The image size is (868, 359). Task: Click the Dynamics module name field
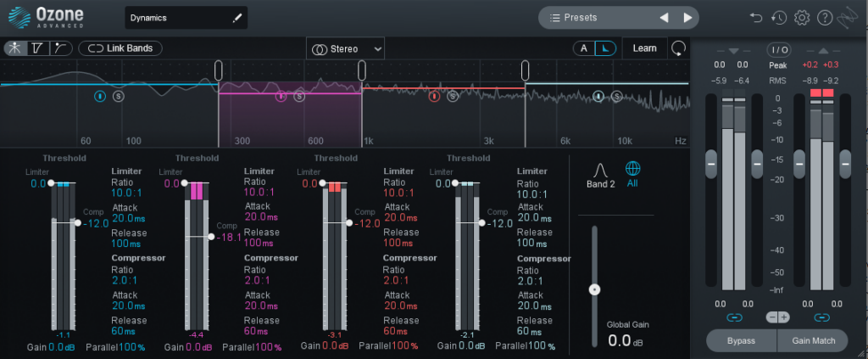186,18
